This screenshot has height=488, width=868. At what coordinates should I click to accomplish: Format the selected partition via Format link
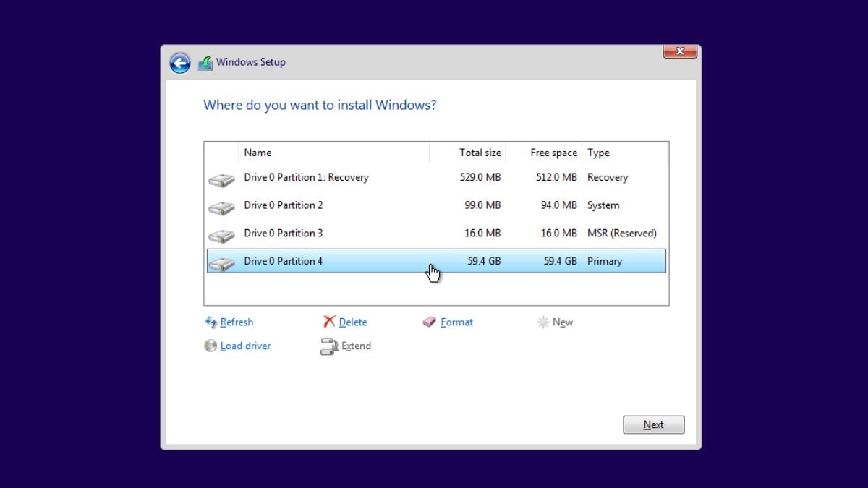click(456, 322)
